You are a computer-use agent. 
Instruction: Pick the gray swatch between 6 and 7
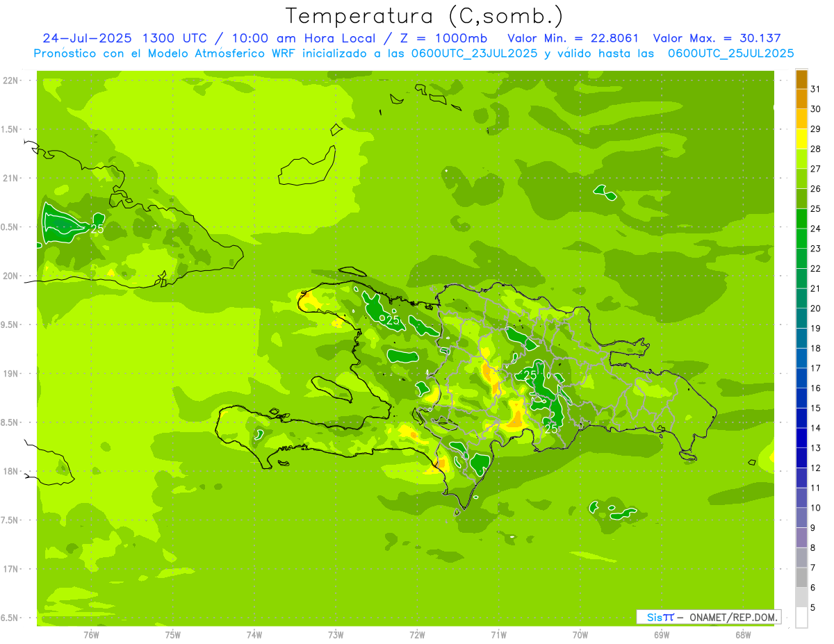click(801, 578)
